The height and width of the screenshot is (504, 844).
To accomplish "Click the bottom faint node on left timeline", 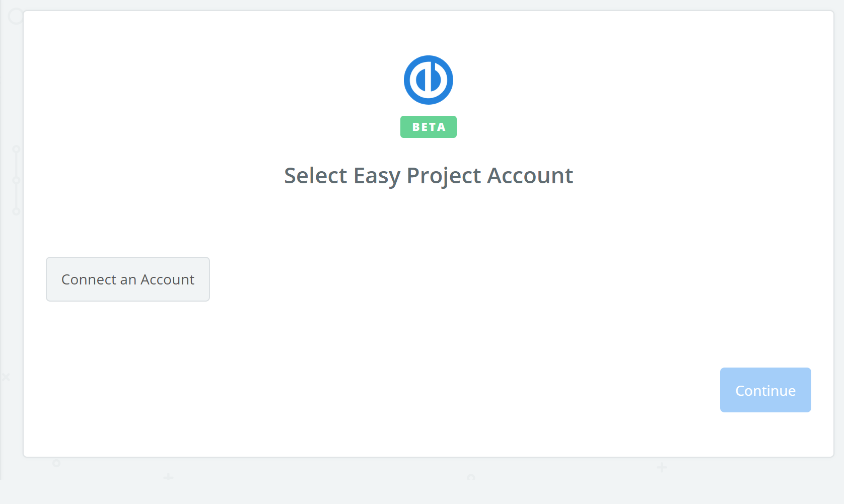I will tap(16, 211).
